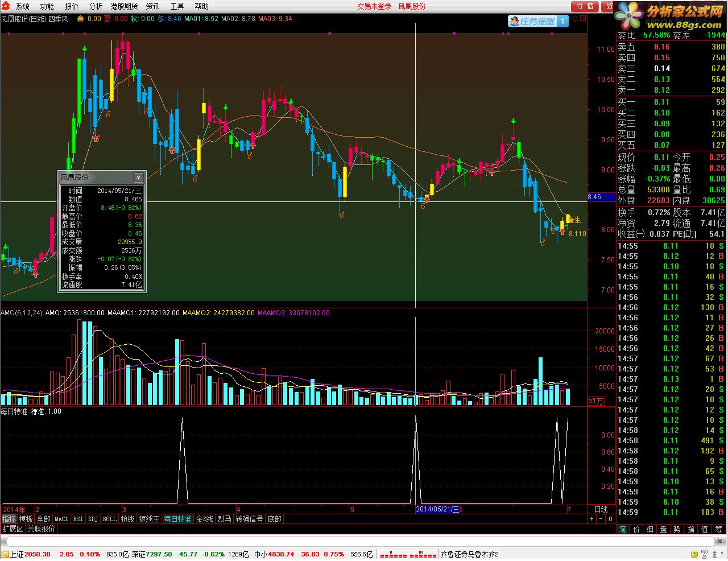
Task: Click the plus zoom button
Action: 592,519
